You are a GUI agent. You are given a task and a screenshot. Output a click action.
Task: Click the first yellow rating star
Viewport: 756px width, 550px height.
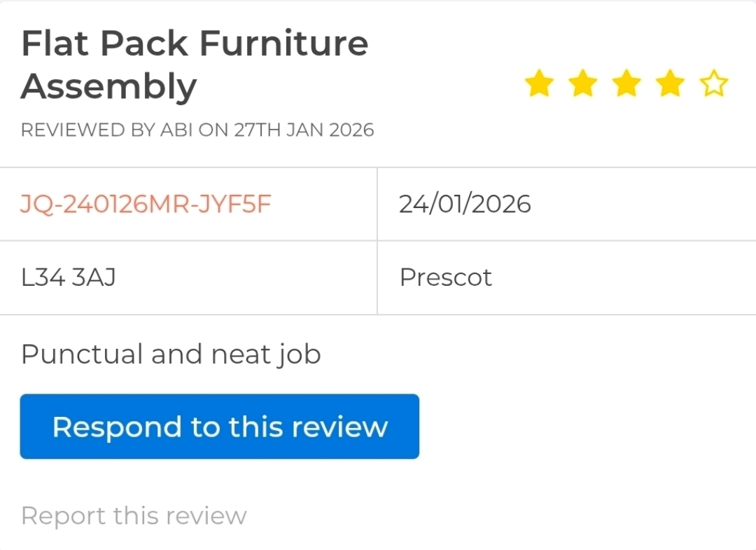click(x=539, y=85)
